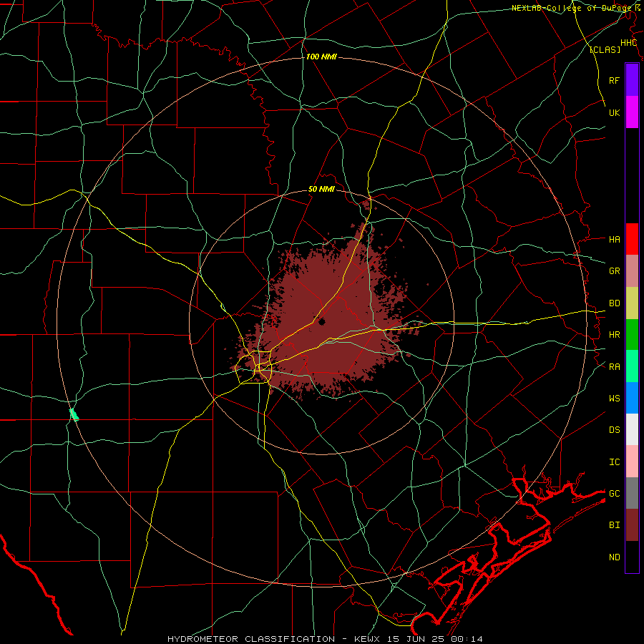Click the HR green legend swatch
This screenshot has height=644, width=644.
(x=632, y=335)
